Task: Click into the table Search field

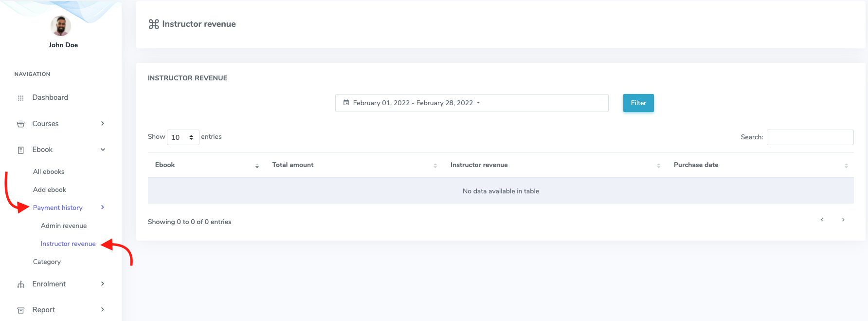Action: pos(810,137)
